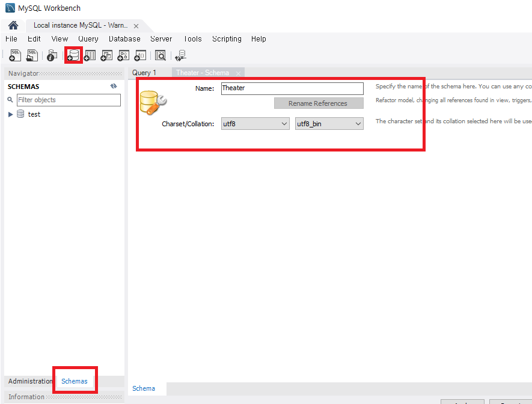Click the schema editor database wrench icon

pyautogui.click(x=153, y=103)
